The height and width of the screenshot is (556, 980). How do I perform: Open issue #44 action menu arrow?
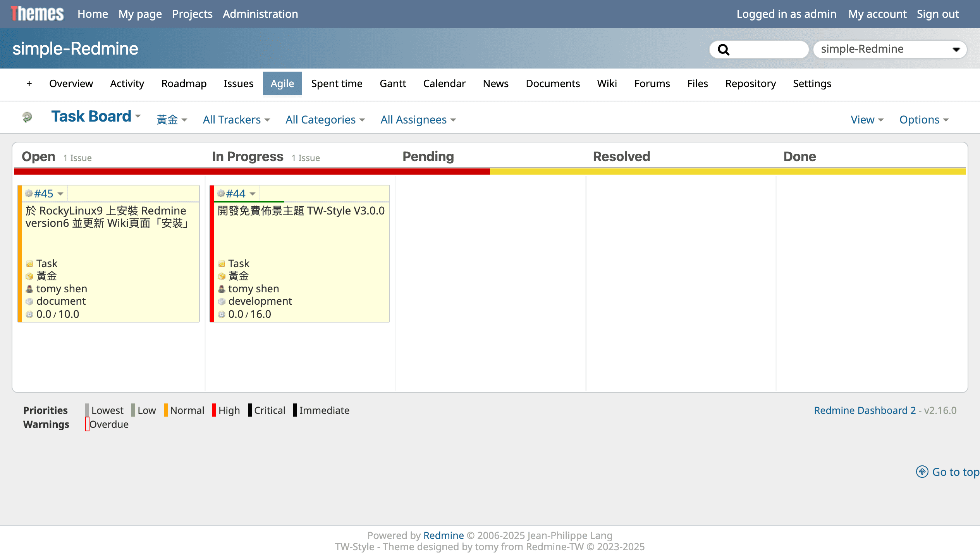253,194
